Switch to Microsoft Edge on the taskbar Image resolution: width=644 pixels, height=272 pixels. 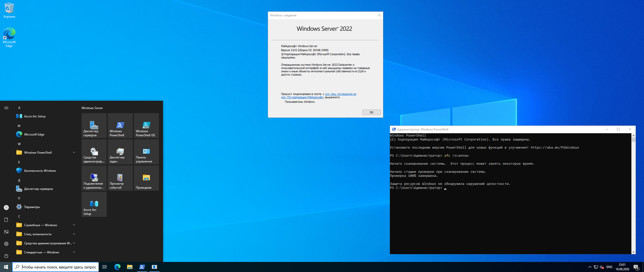point(117,267)
